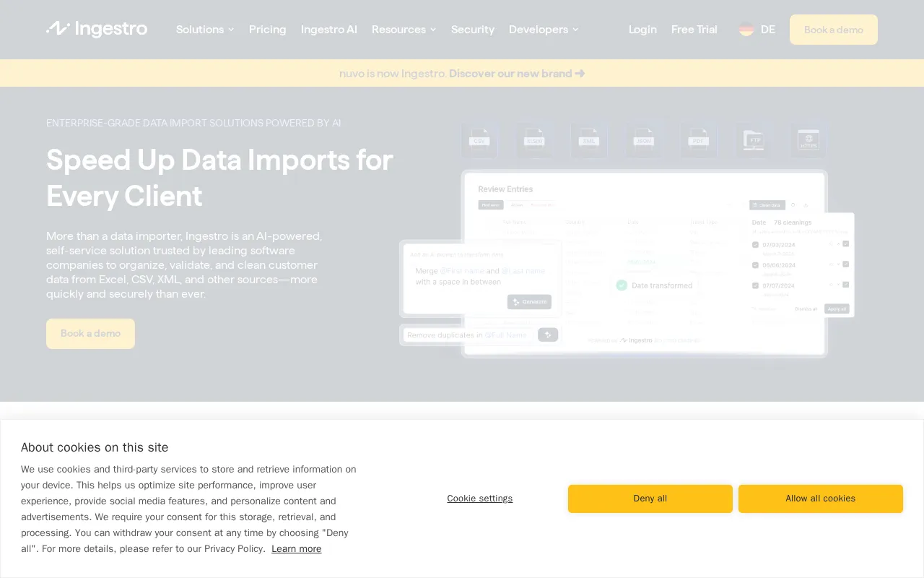This screenshot has width=924, height=578.
Task: Click the PDF file type icon
Action: (x=699, y=139)
